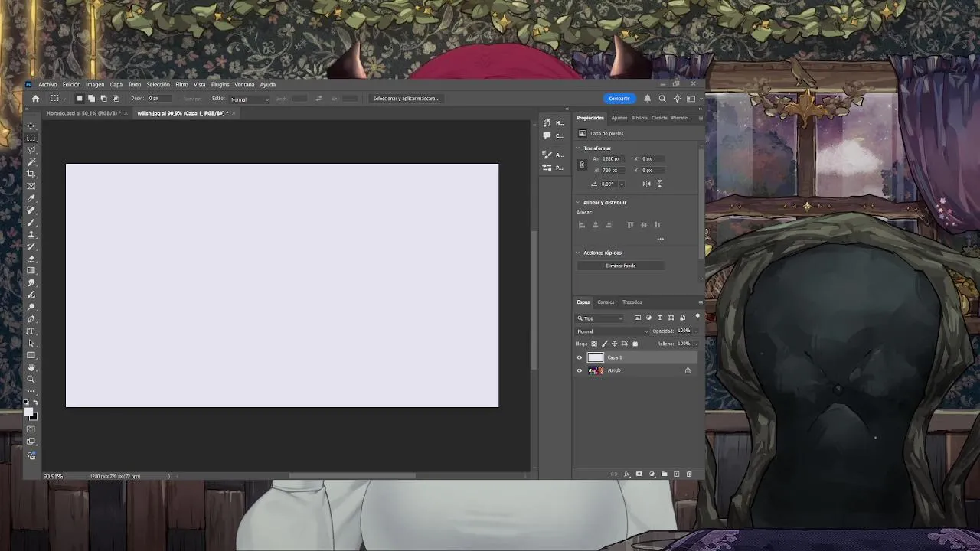Select the Eraser tool
The height and width of the screenshot is (551, 980).
(x=31, y=259)
